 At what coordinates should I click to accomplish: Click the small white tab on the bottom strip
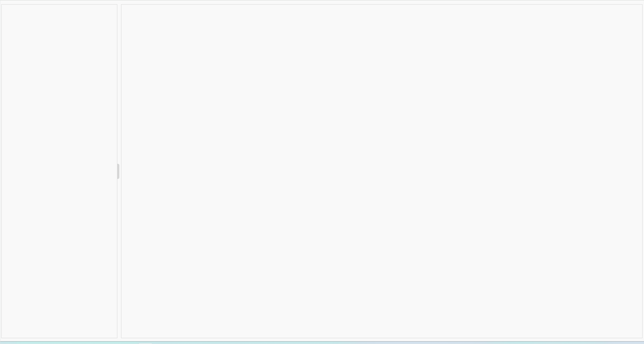pos(145,343)
